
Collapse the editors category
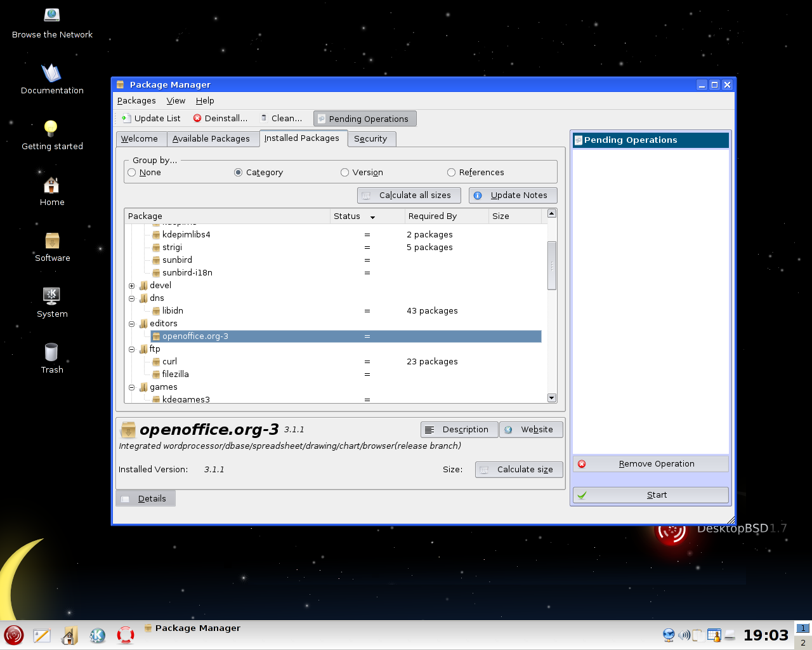[x=132, y=324]
